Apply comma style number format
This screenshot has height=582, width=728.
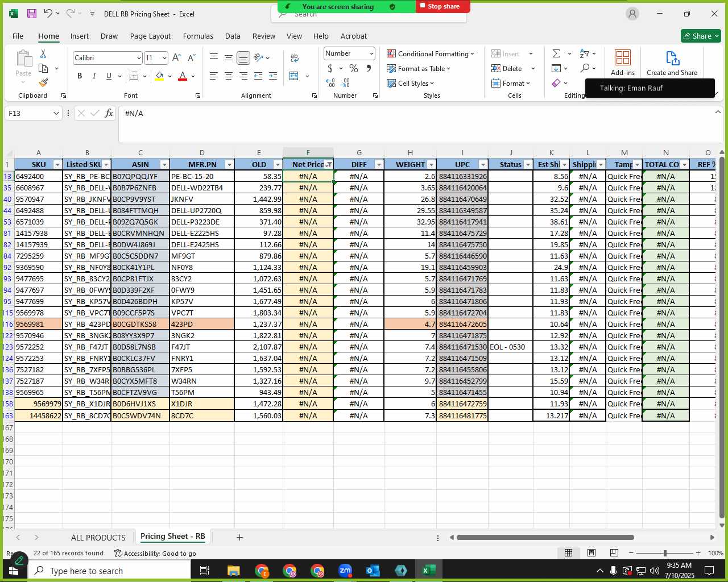click(369, 68)
